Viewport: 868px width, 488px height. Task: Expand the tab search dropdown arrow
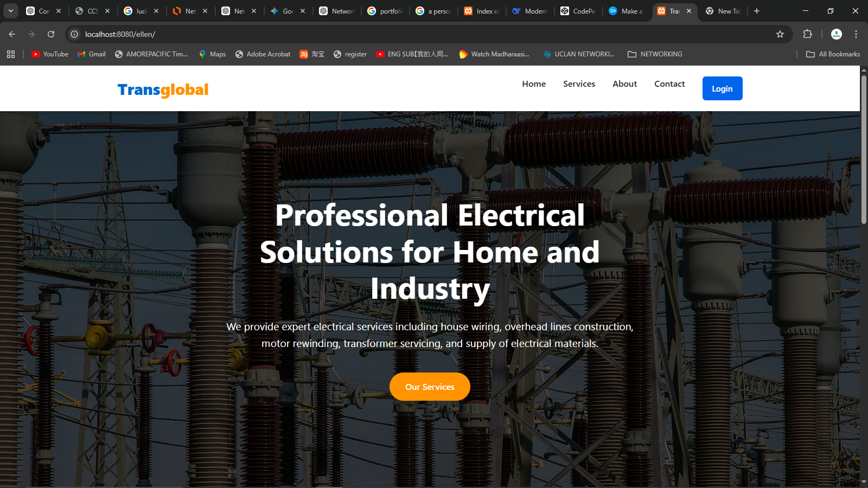(11, 11)
